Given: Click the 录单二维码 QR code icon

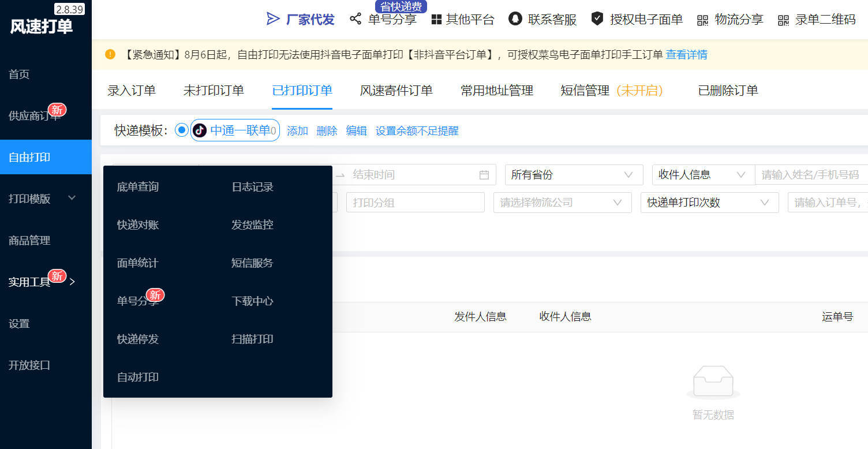Looking at the screenshot, I should tap(783, 20).
